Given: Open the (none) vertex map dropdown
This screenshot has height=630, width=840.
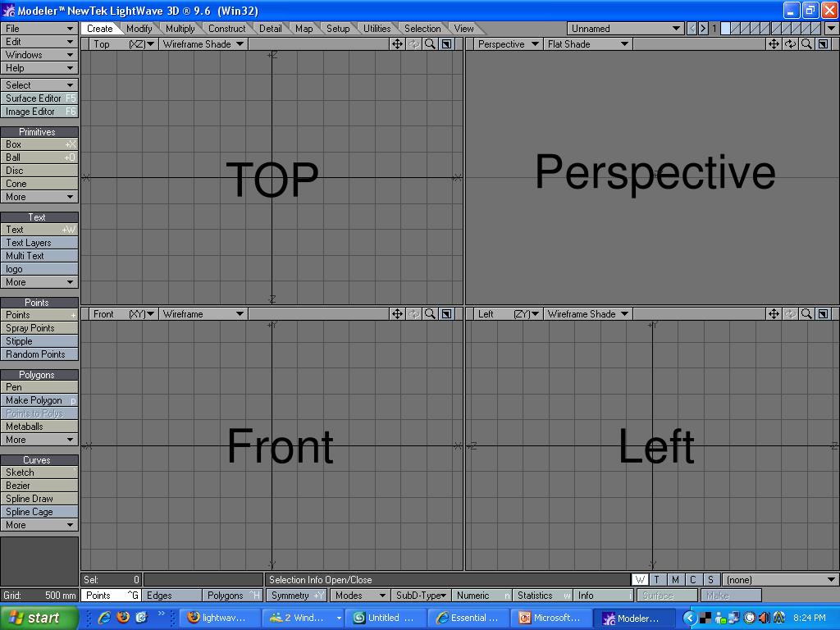Looking at the screenshot, I should tap(780, 580).
